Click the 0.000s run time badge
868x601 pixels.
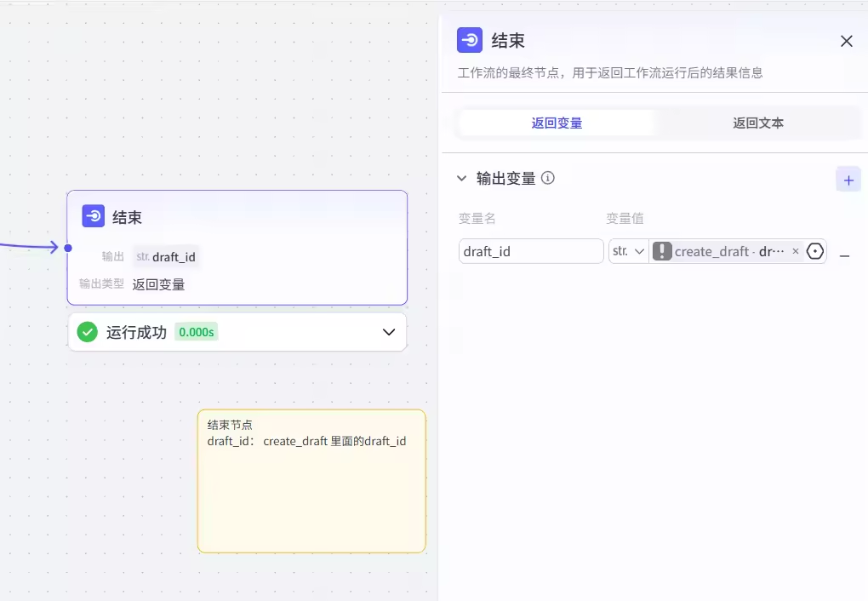click(196, 332)
